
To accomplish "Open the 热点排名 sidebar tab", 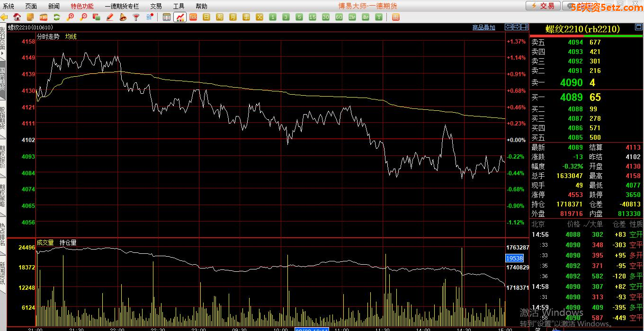I will tap(3, 234).
